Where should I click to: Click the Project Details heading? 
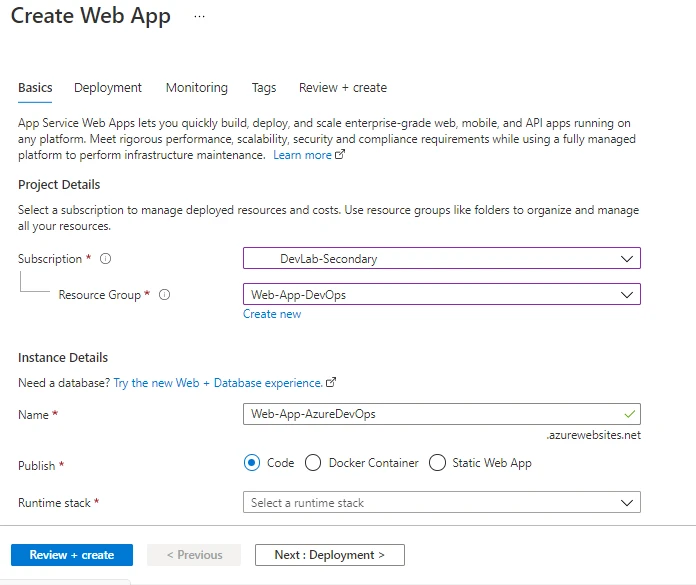click(x=59, y=185)
